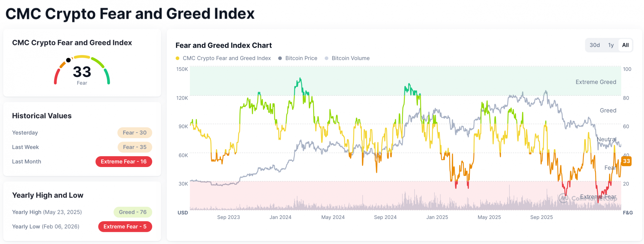Click the gauge needle indicator dot
This screenshot has height=244, width=644.
pyautogui.click(x=69, y=60)
